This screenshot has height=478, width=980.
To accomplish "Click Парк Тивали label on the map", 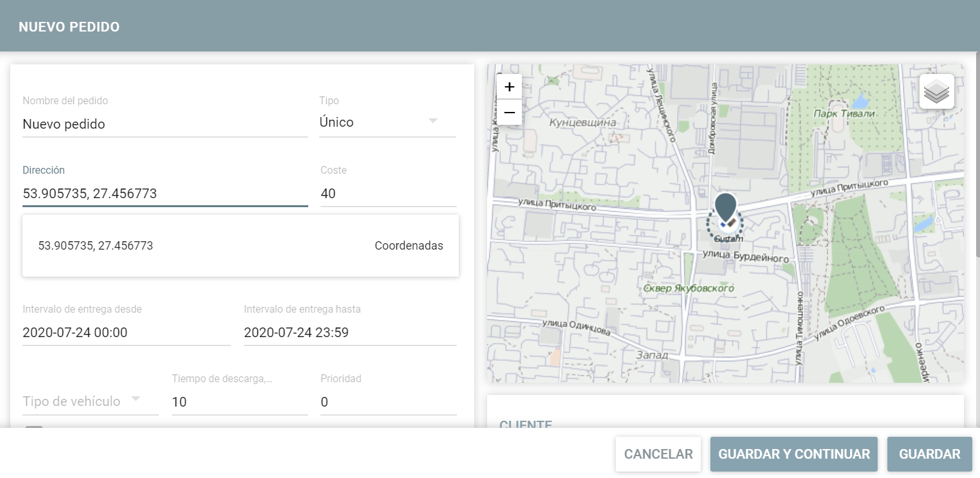I will pos(844,114).
